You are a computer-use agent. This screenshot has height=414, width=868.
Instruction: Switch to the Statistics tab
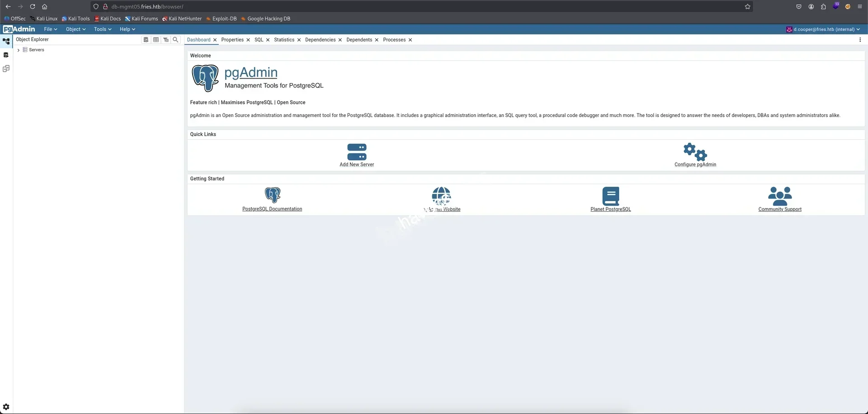pyautogui.click(x=284, y=40)
